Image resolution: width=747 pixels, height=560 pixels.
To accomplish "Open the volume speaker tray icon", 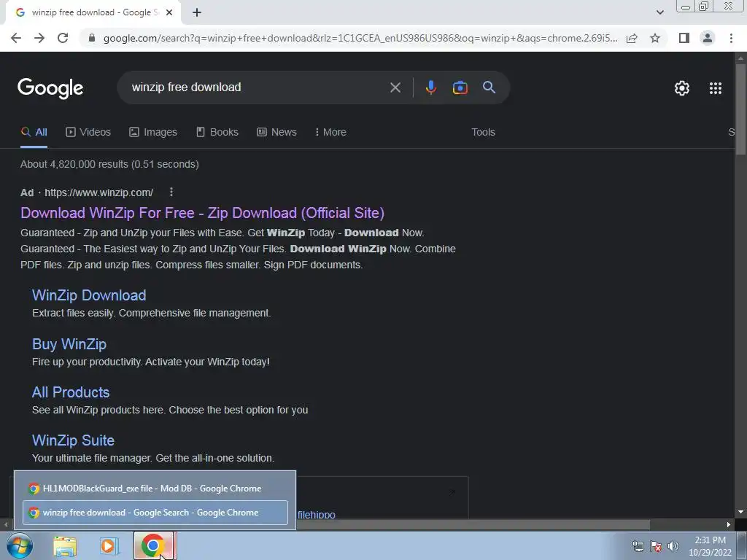I will click(x=673, y=546).
